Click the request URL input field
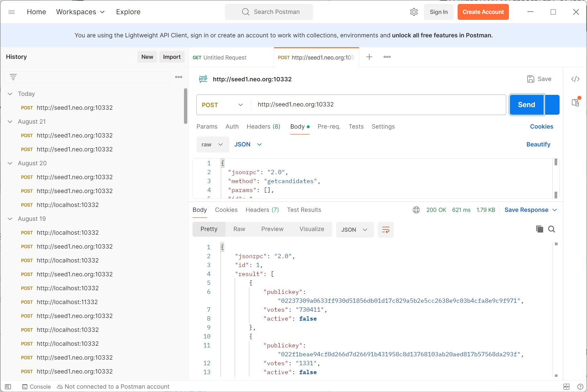The height and width of the screenshot is (392, 587). coord(378,105)
